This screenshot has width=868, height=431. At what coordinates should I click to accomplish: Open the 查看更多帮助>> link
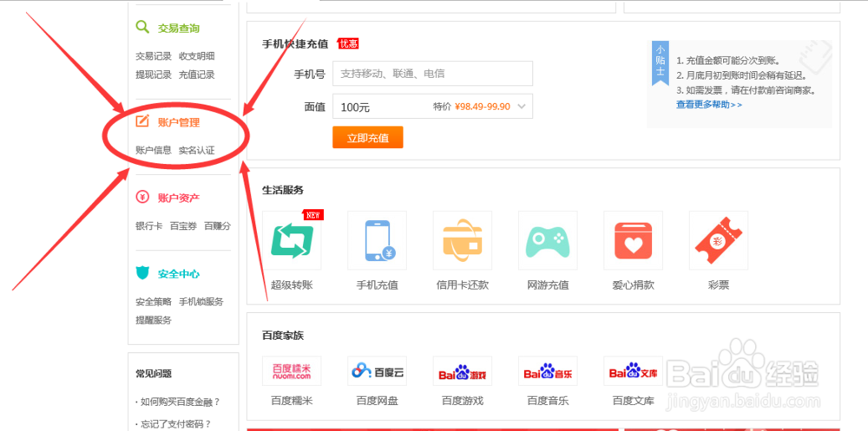pyautogui.click(x=709, y=105)
